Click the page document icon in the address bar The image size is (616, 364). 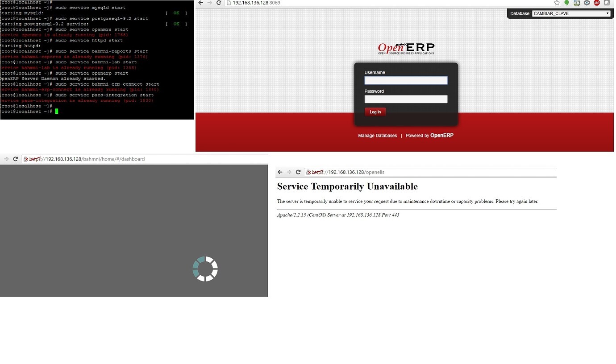(228, 3)
